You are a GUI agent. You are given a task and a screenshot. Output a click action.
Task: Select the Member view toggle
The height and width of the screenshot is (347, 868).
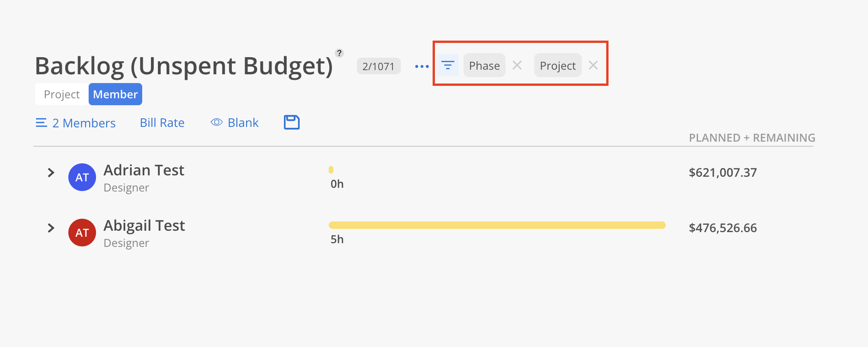(x=115, y=94)
